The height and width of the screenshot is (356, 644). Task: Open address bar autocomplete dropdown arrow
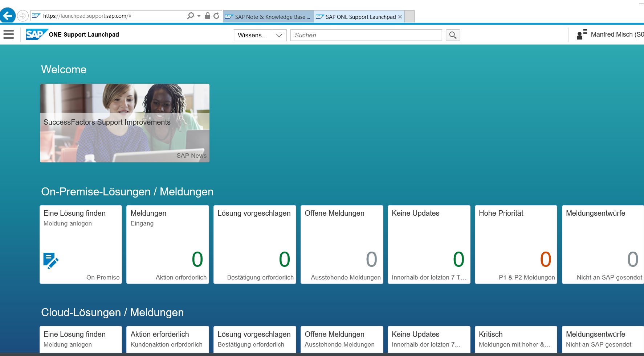tap(199, 16)
